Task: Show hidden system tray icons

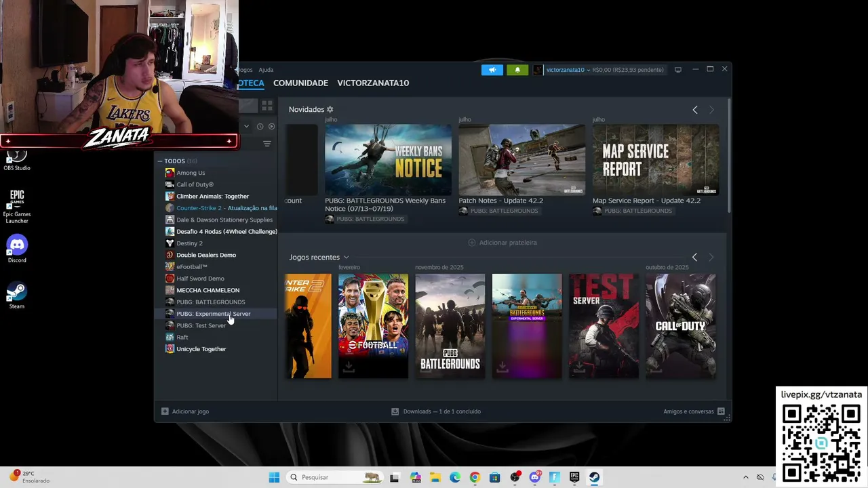Action: pos(746,477)
